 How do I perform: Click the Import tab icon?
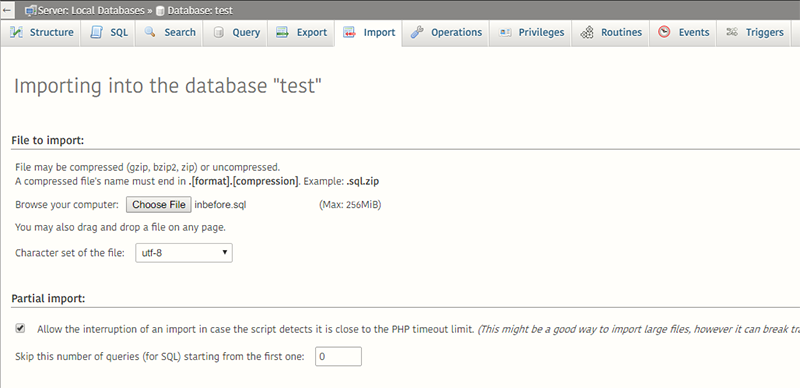click(349, 32)
